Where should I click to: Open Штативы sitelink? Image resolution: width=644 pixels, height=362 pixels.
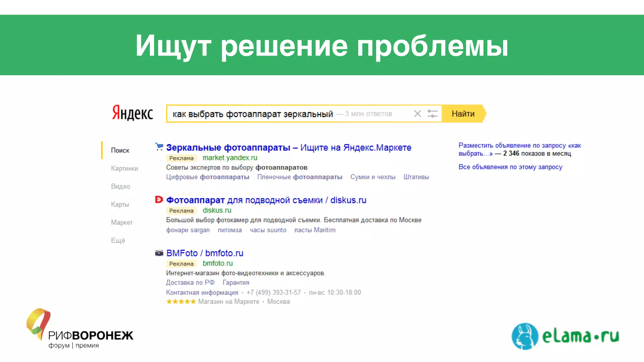[416, 177]
